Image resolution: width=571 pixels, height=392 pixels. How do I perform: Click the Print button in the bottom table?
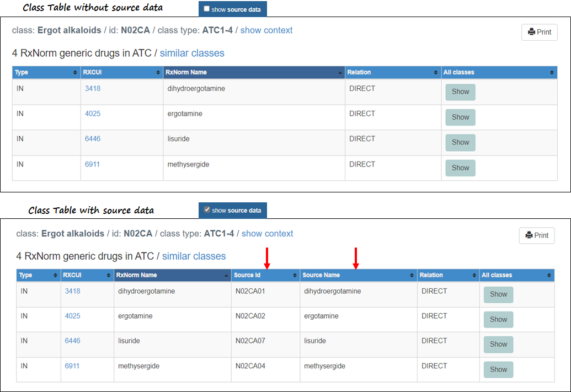[x=537, y=235]
